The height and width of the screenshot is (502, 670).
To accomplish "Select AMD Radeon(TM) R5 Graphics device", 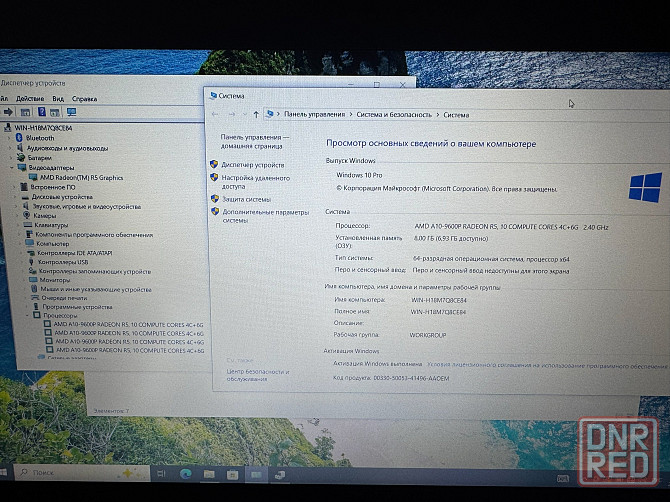I will coord(81,177).
